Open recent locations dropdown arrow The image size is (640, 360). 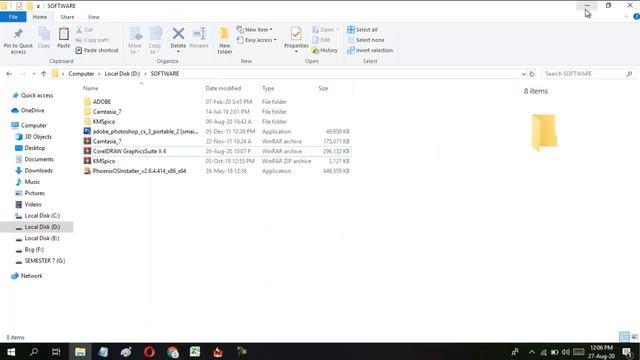click(x=33, y=74)
